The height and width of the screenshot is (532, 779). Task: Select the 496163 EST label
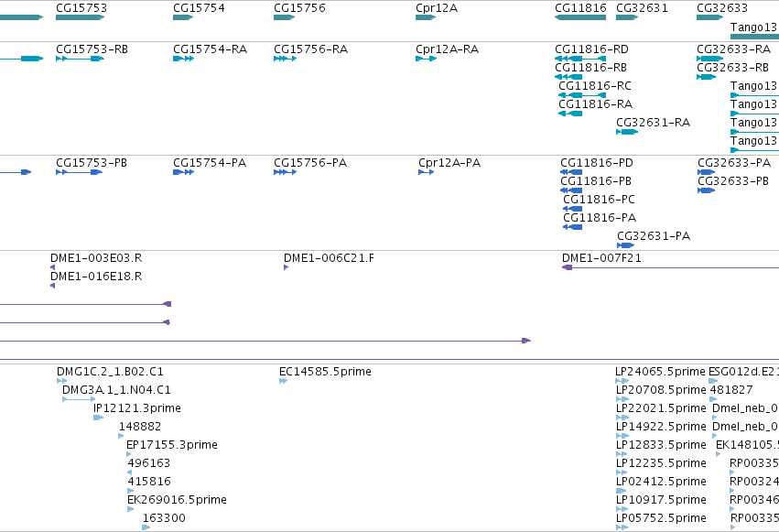coord(148,463)
